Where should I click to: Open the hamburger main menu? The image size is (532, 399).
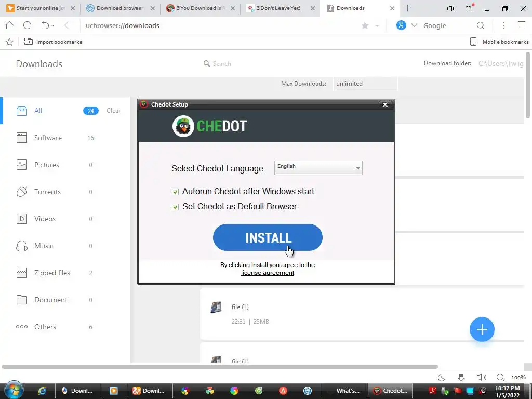(522, 25)
